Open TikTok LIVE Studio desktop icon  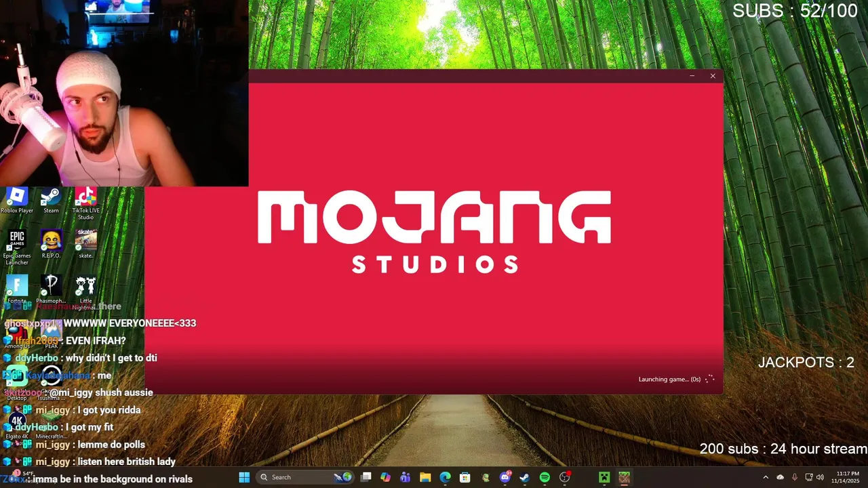pyautogui.click(x=85, y=203)
